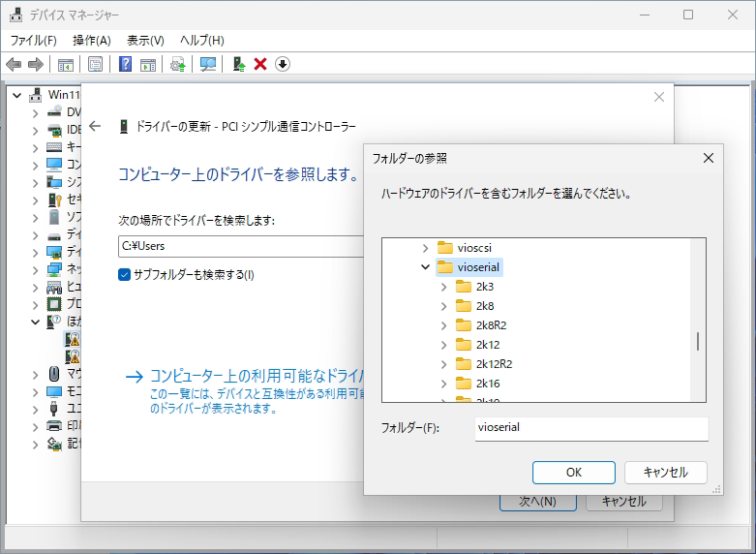Select the vioscsi folder icon

(x=444, y=248)
